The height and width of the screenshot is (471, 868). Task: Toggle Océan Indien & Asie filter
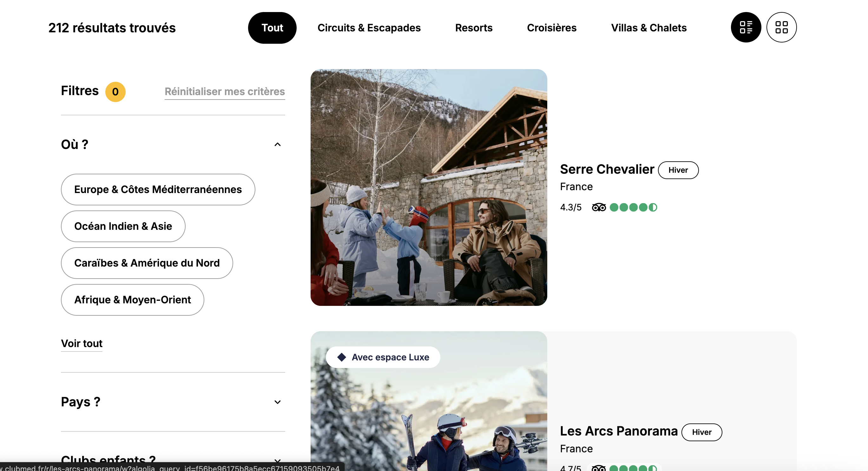[x=123, y=226]
